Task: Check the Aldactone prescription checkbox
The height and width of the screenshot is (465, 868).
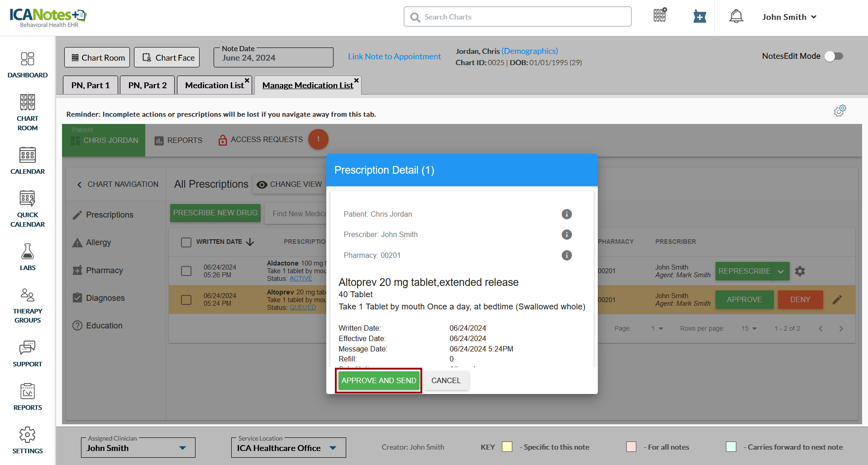Action: [x=186, y=271]
